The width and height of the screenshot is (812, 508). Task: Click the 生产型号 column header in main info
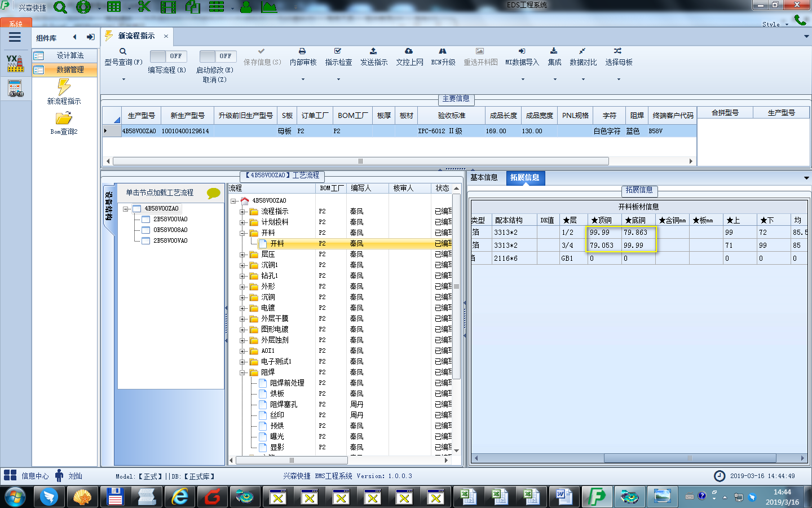point(141,115)
